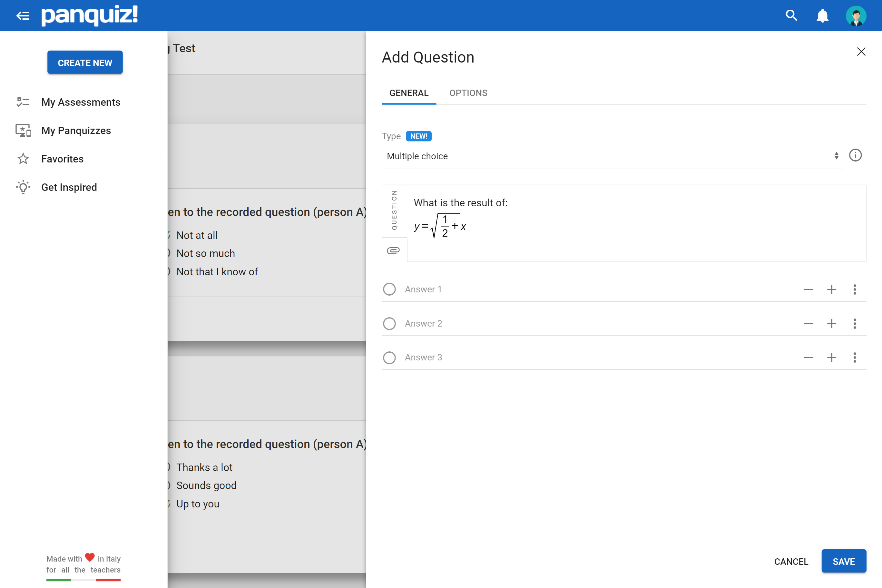Open the Type dropdown showing Multiple choice
The image size is (882, 588).
point(613,156)
